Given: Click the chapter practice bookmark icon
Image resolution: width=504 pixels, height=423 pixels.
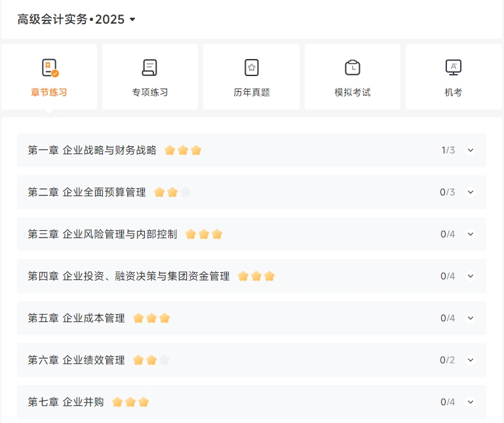Looking at the screenshot, I should pos(49,68).
